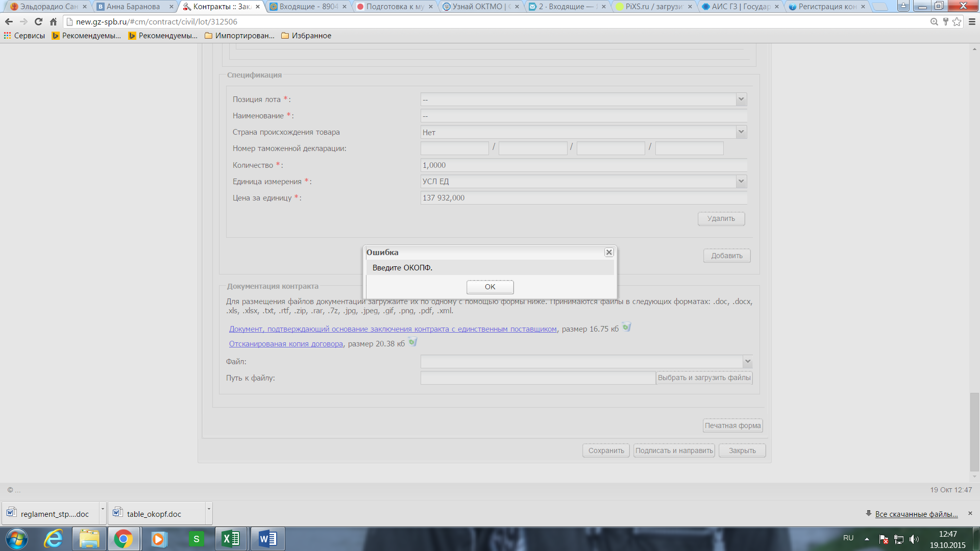Click the zoom magnifier icon in address bar
The width and height of the screenshot is (980, 551).
tap(934, 21)
